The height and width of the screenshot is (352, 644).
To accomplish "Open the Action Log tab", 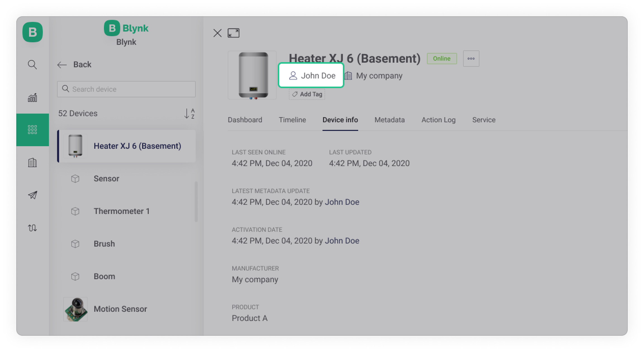I will (438, 120).
